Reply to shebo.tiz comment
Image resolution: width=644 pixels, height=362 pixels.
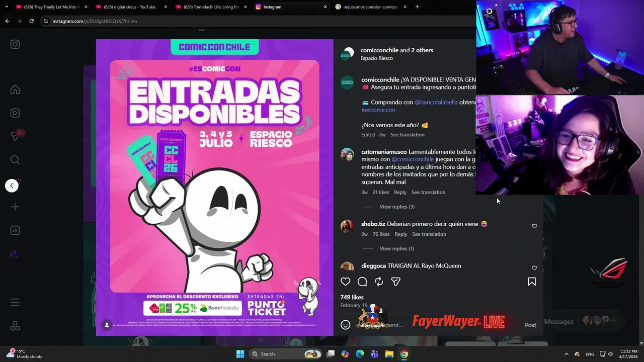point(401,234)
